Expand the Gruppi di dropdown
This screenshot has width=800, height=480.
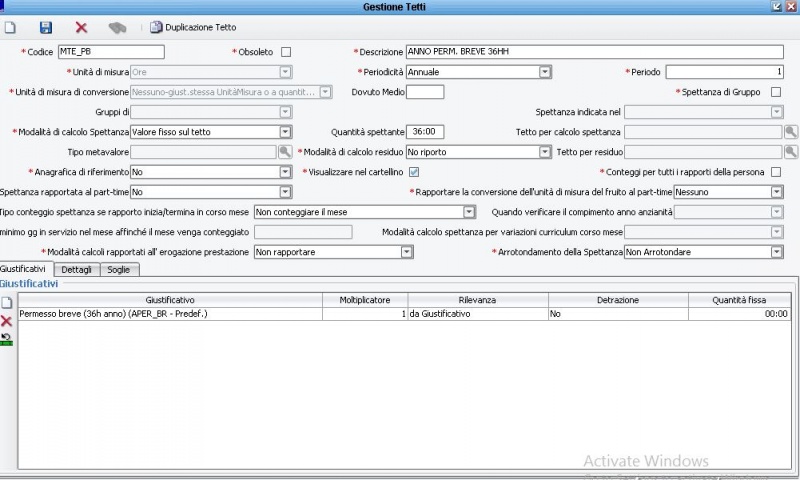pyautogui.click(x=286, y=112)
